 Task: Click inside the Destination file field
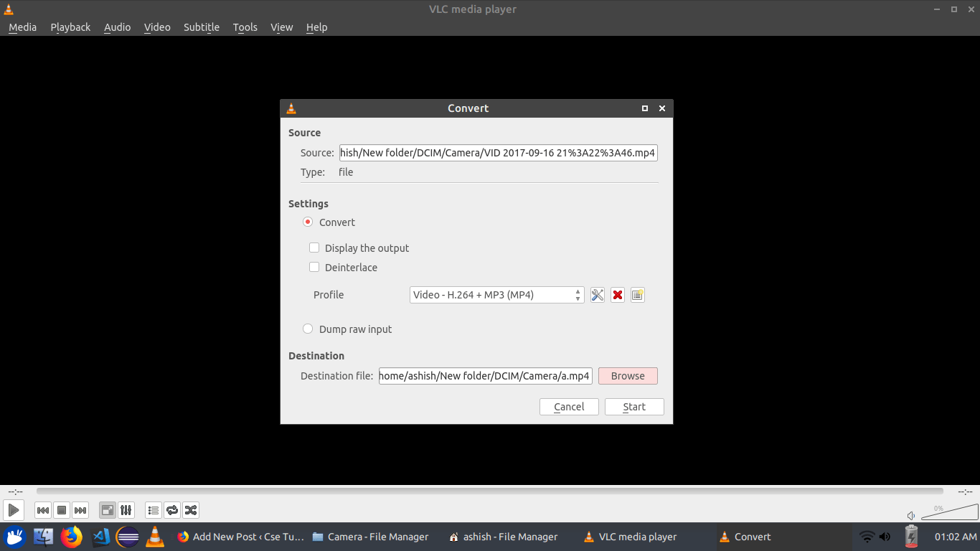tap(485, 375)
